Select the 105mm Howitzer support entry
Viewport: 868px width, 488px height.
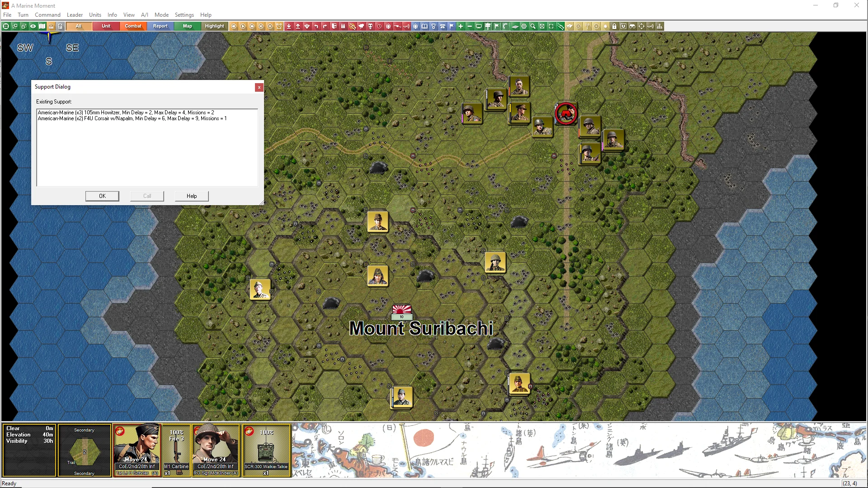(x=126, y=113)
